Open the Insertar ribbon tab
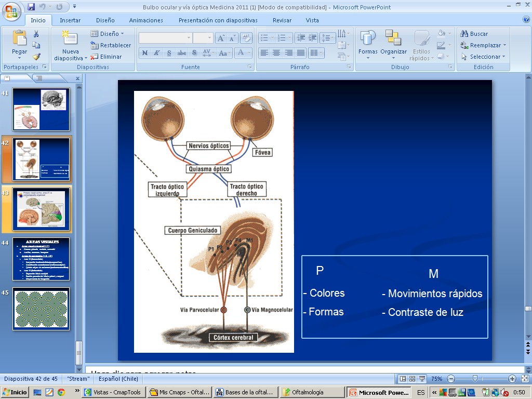Image resolution: width=532 pixels, height=399 pixels. [70, 20]
